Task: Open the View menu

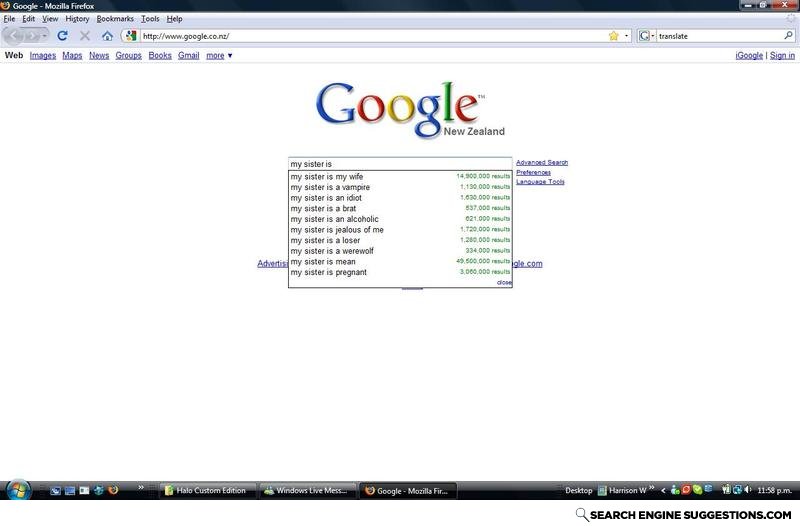Action: (50, 19)
